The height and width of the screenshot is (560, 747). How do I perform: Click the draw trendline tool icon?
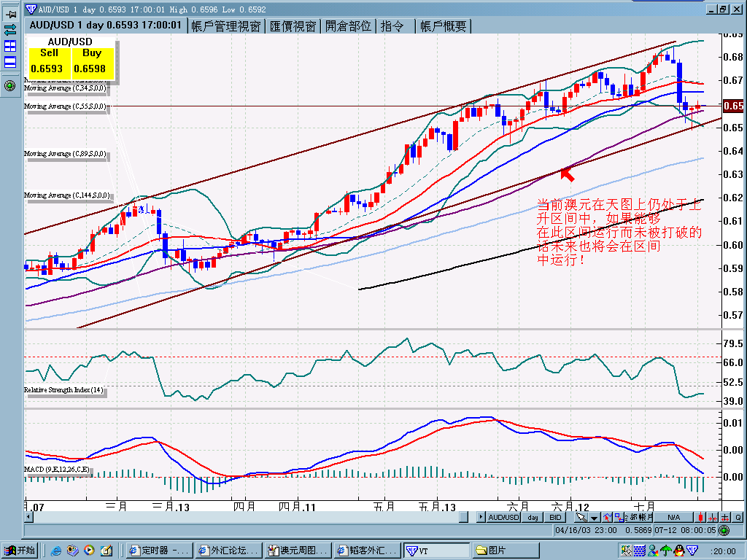[x=607, y=517]
